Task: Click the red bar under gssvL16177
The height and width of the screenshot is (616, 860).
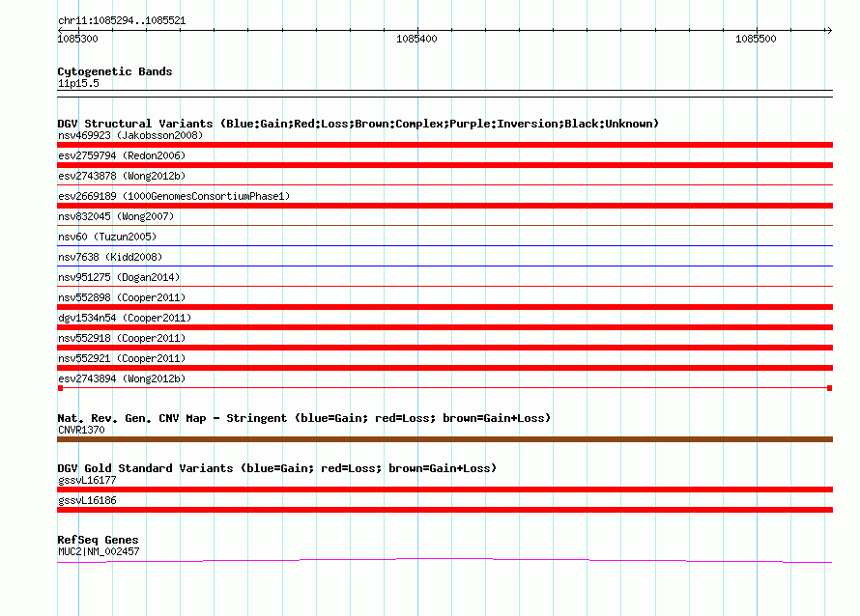Action: [444, 490]
